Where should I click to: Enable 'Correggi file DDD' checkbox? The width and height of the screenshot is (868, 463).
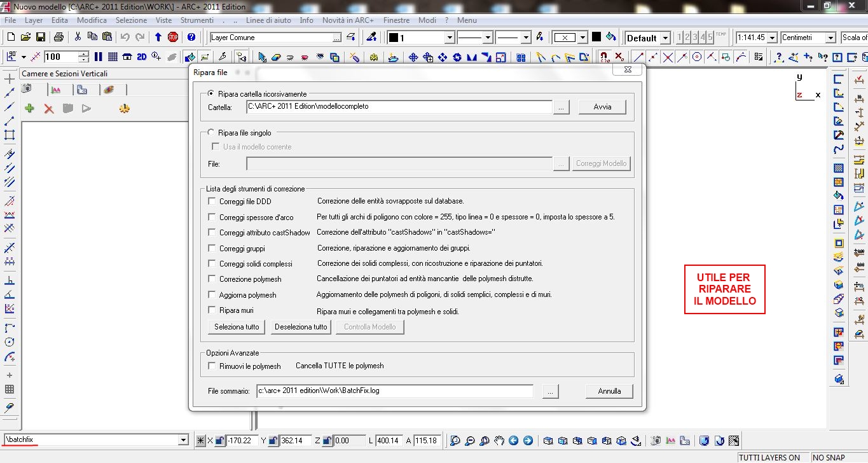212,202
